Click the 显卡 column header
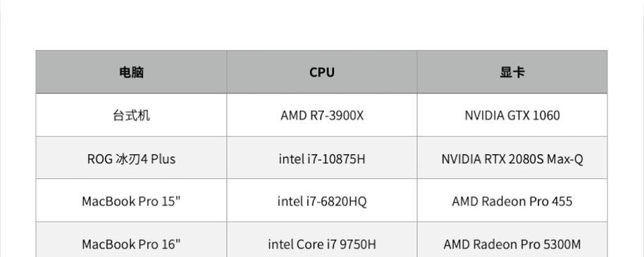The width and height of the screenshot is (644, 257). 512,72
